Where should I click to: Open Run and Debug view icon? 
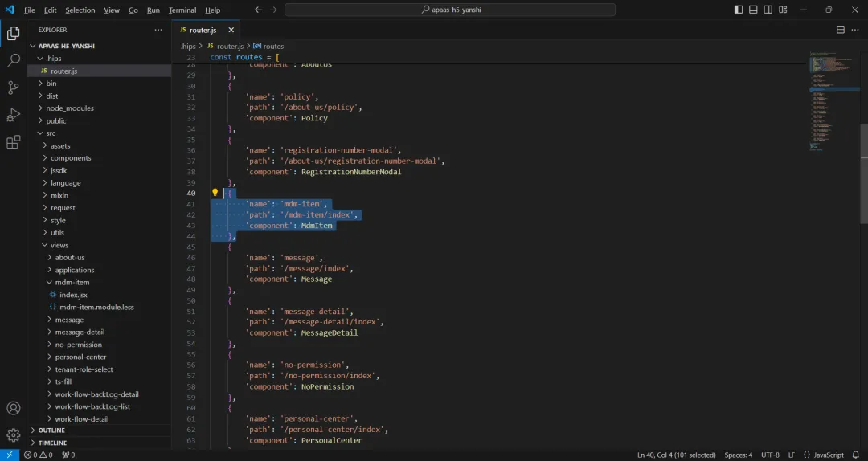pyautogui.click(x=14, y=115)
